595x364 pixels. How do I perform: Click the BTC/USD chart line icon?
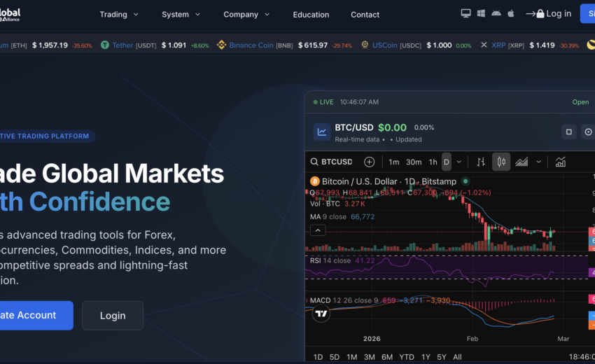[322, 132]
